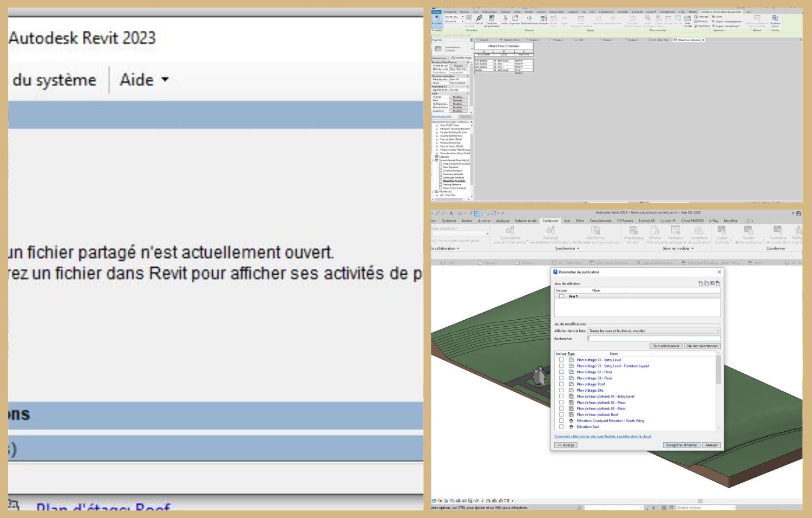Check Plan de faux-plafond: 01 - Entry Level checkbox

click(561, 397)
